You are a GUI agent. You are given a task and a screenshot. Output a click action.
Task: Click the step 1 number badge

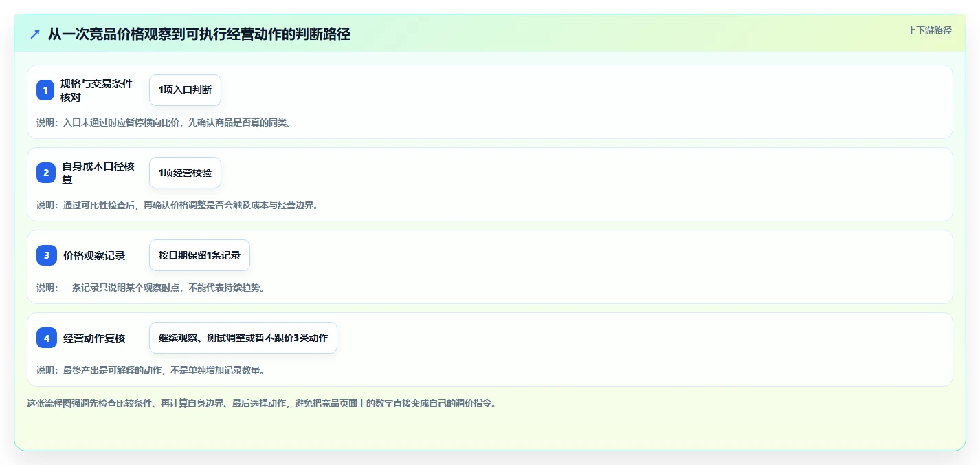[45, 90]
